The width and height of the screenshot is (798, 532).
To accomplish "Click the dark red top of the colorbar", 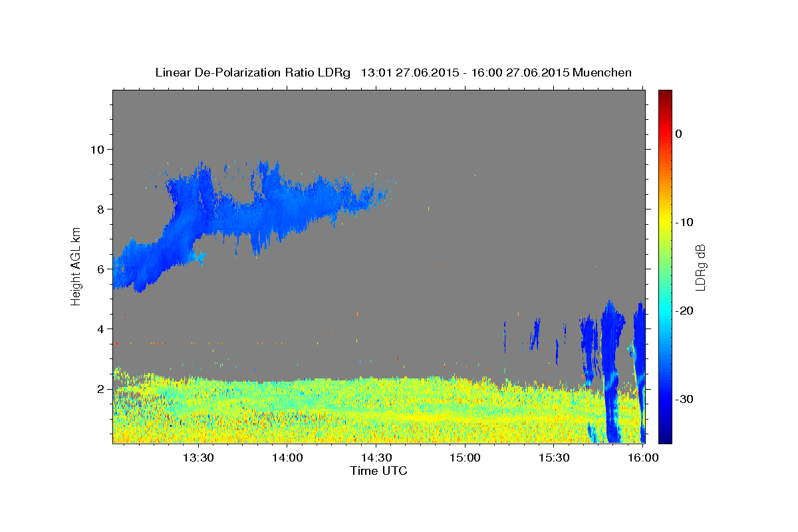I will pos(665,94).
